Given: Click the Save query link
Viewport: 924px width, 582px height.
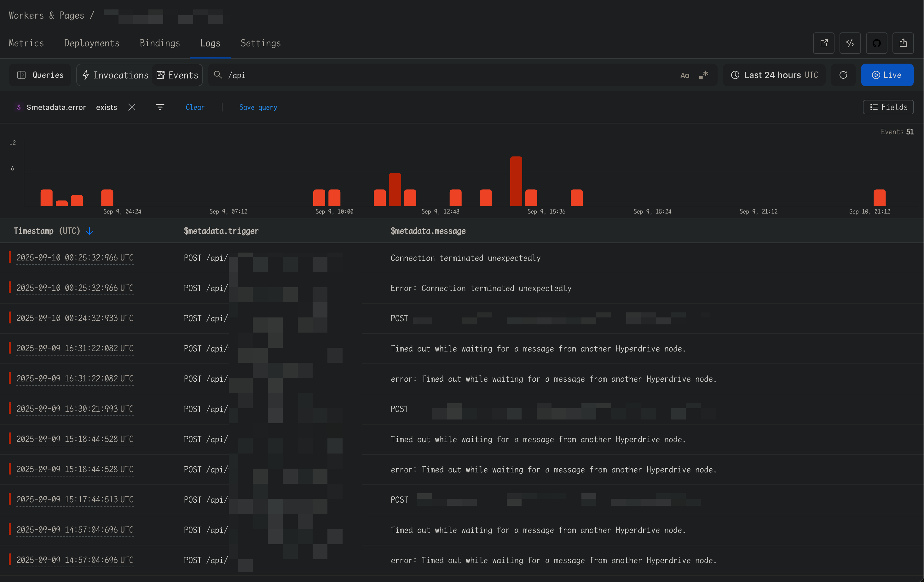Looking at the screenshot, I should click(258, 107).
